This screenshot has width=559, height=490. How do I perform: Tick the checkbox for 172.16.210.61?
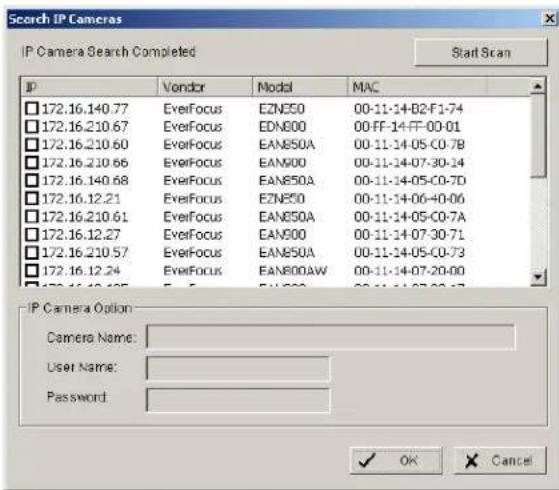[32, 216]
